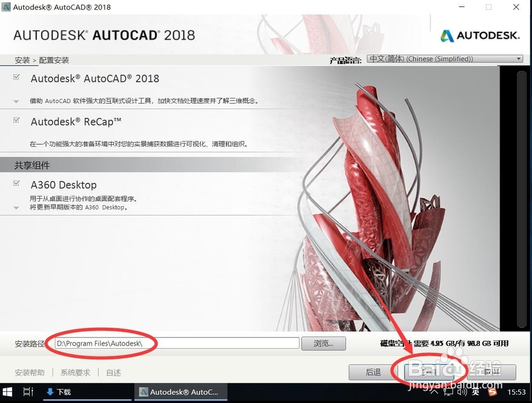This screenshot has height=403, width=532.
Task: Open the 安装帮助 install help menu
Action: [30, 372]
